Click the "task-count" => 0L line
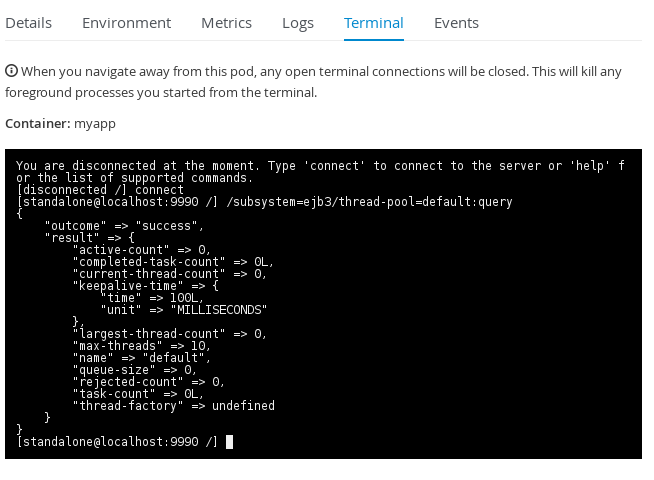654x480 pixels. [138, 394]
